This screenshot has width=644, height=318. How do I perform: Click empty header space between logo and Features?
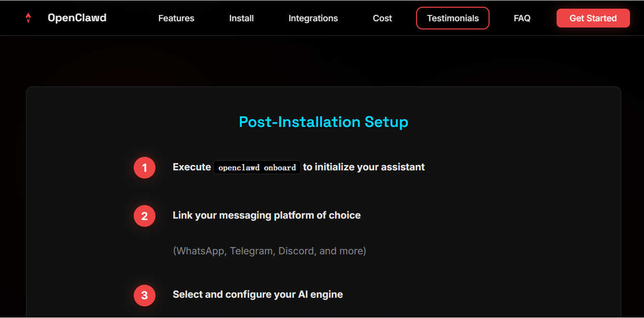[132, 18]
